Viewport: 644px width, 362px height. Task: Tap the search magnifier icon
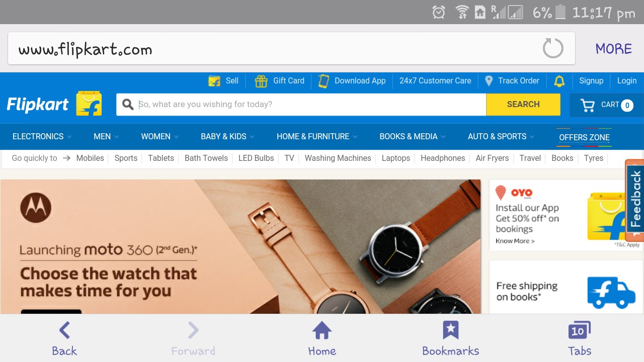point(128,104)
